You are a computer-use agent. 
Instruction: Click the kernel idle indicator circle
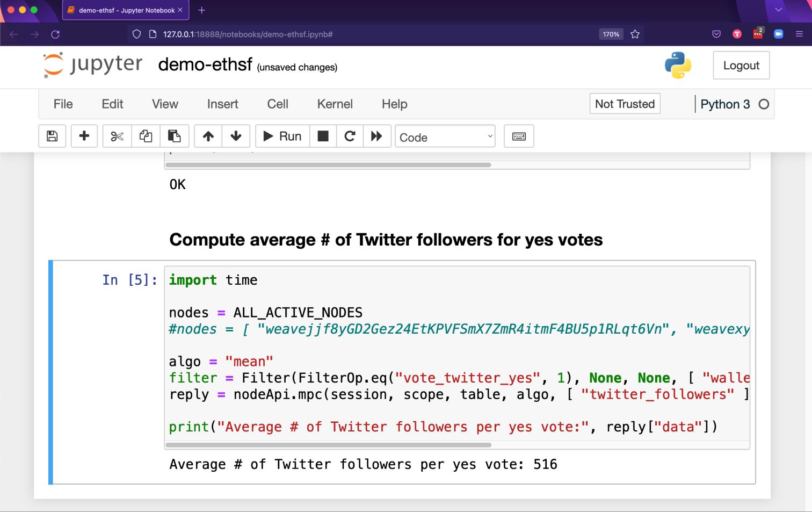click(x=764, y=104)
